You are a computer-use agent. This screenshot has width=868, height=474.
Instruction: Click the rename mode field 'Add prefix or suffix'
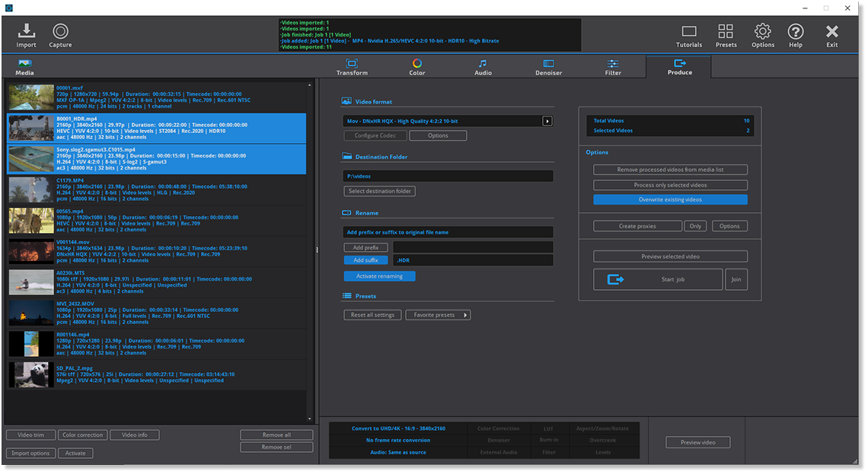[x=448, y=233]
